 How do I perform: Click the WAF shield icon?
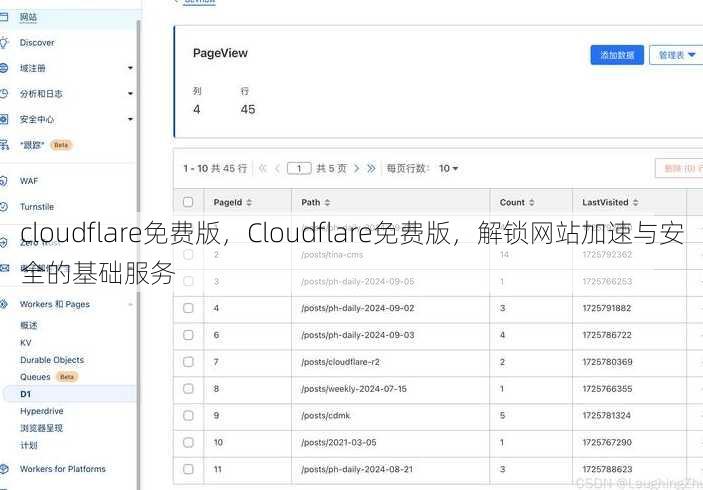pyautogui.click(x=4, y=181)
